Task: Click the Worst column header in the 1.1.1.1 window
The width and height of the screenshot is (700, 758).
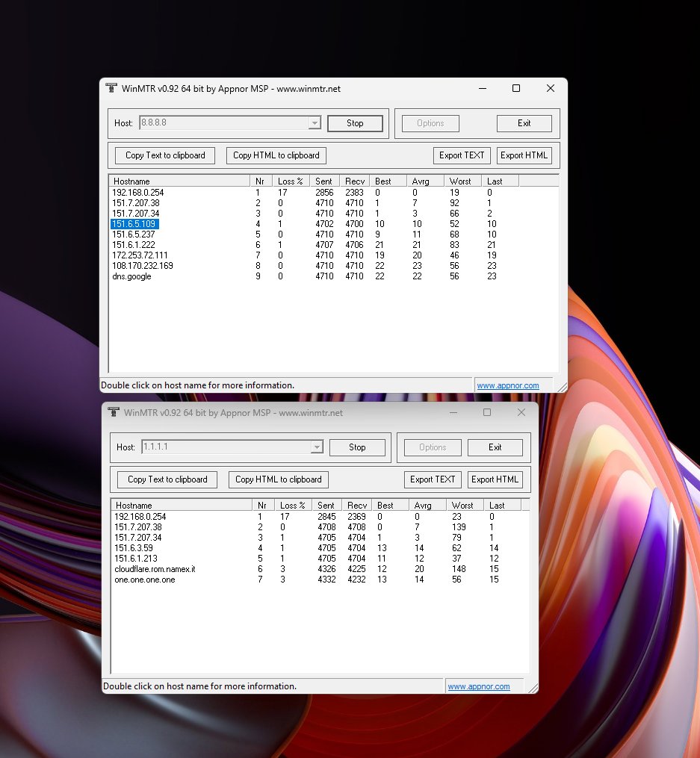Action: (x=462, y=506)
